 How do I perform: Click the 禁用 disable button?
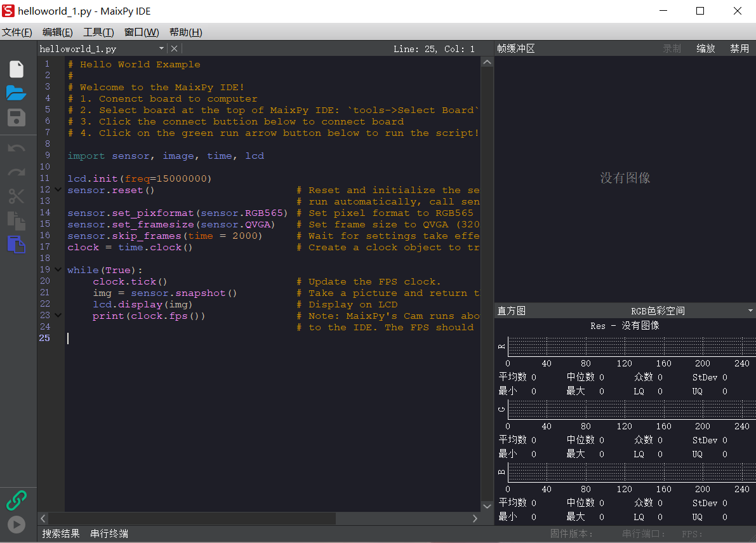click(739, 49)
